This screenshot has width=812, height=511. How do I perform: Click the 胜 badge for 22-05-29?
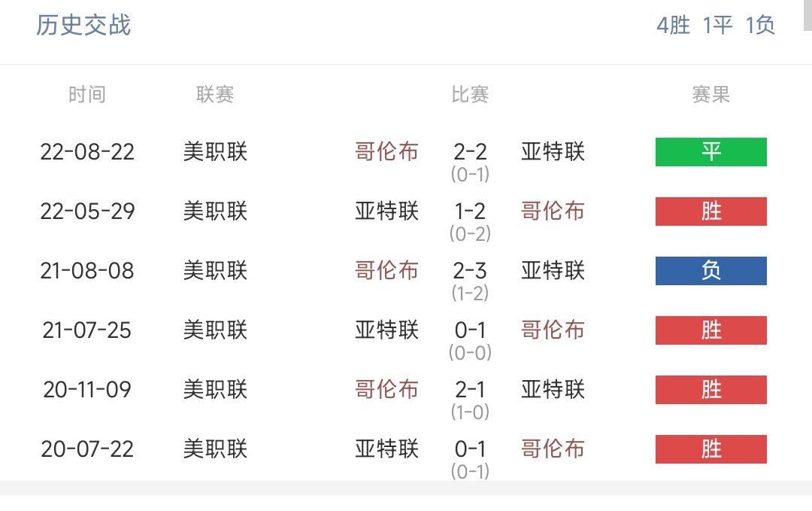coord(710,211)
